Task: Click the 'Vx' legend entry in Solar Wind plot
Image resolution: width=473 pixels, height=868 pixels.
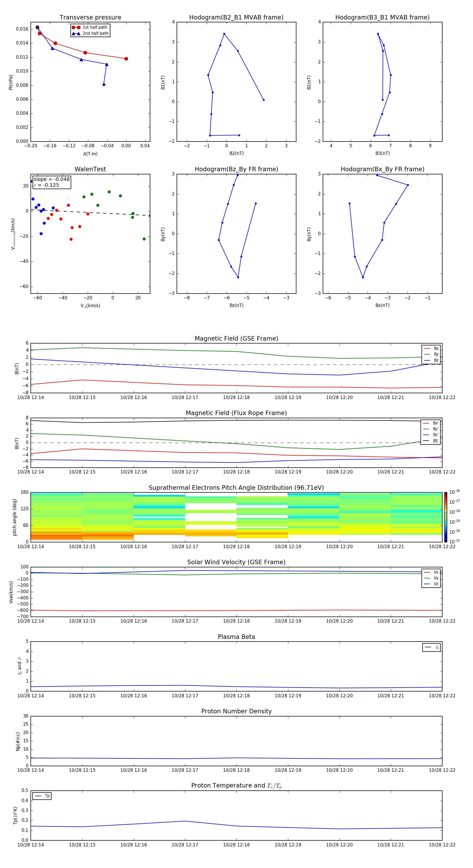Action: click(x=431, y=573)
